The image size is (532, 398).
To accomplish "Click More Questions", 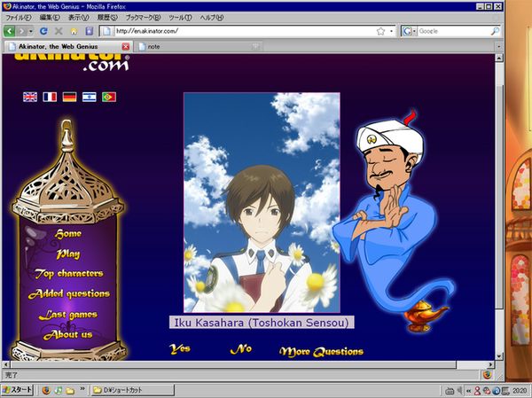I will [x=321, y=352].
